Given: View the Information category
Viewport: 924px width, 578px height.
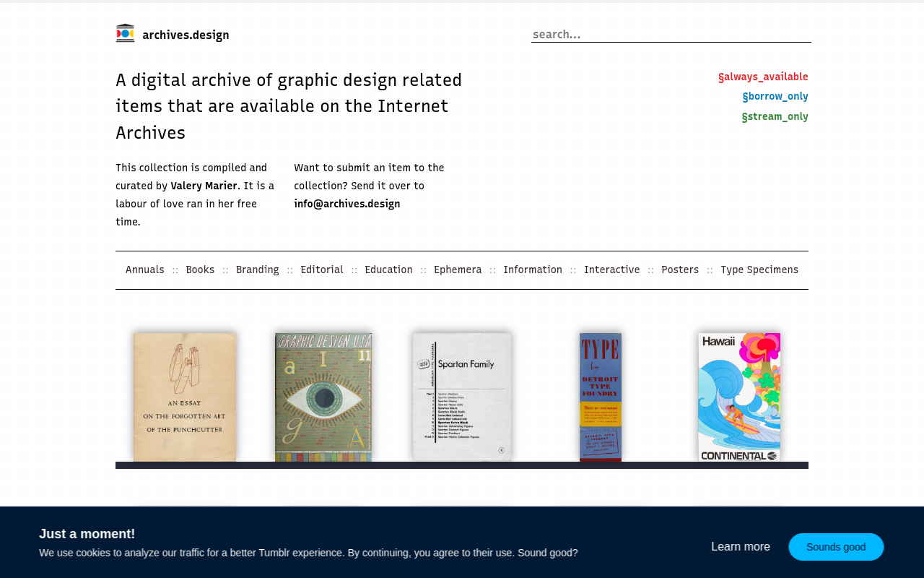Looking at the screenshot, I should point(533,269).
